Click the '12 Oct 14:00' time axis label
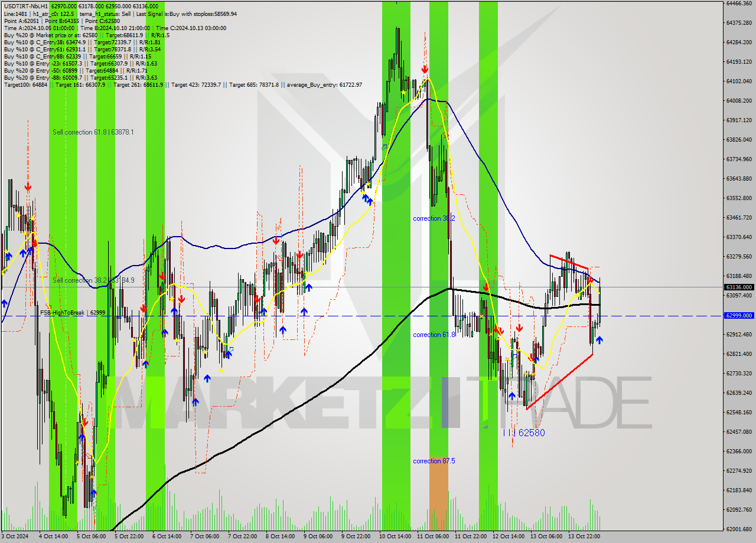This screenshot has width=756, height=543. pyautogui.click(x=509, y=537)
